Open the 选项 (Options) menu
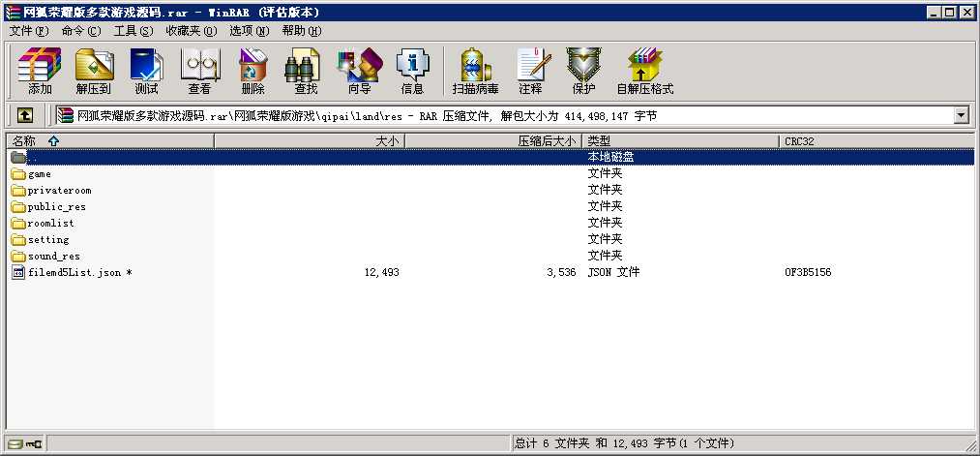The image size is (980, 456). tap(249, 31)
